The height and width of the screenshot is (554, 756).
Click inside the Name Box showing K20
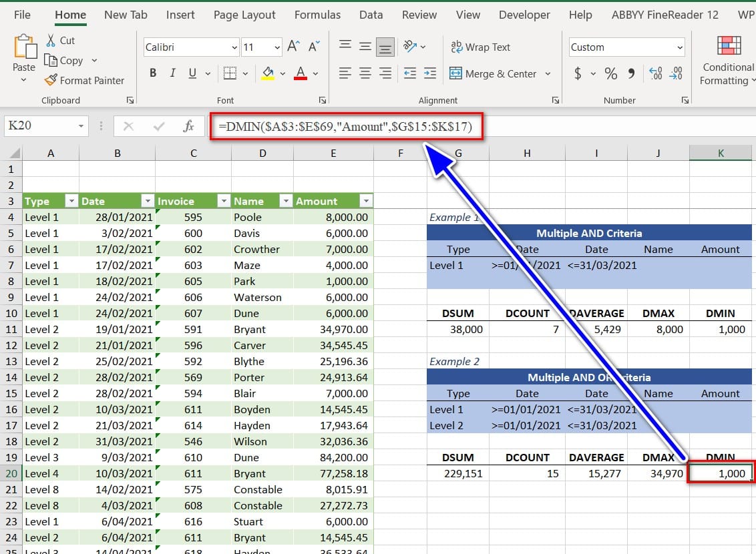(x=39, y=126)
